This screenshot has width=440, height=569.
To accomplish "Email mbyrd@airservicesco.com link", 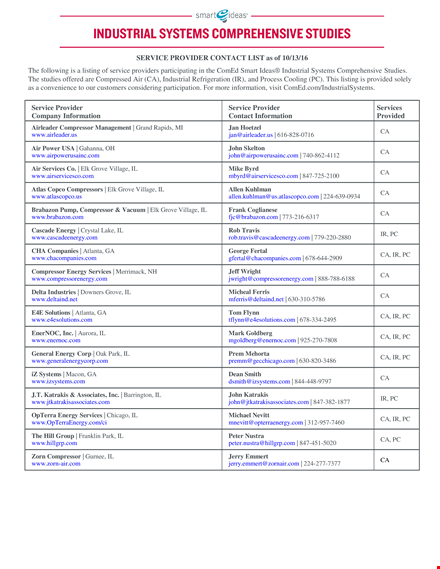I will [263, 176].
